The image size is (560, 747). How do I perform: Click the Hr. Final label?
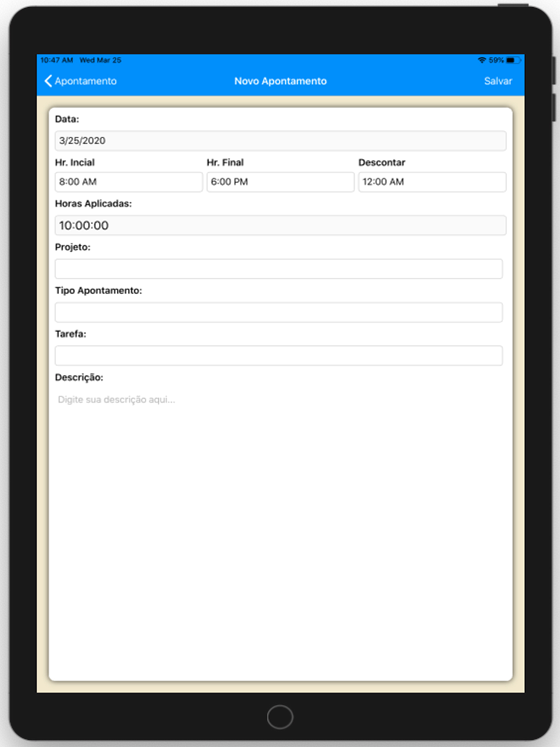(225, 162)
